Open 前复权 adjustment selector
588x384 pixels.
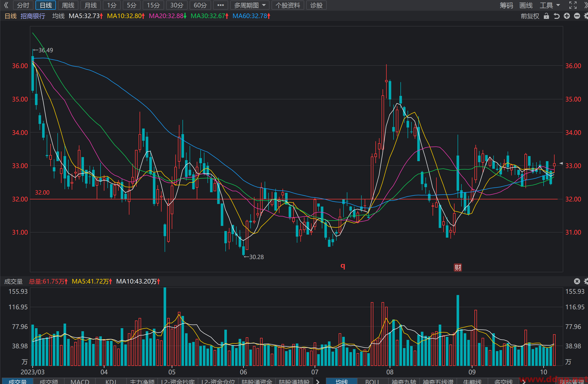[x=530, y=16]
